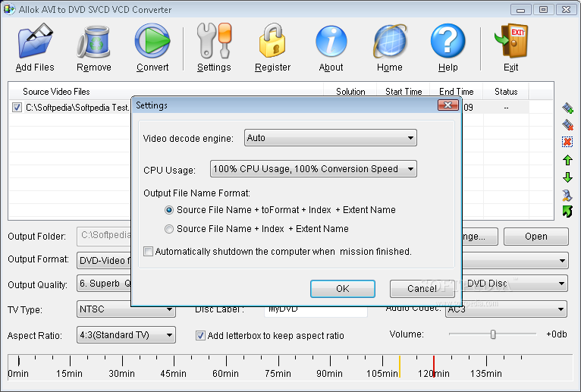Viewport: 581px width, 392px height.
Task: Open the DVD Disc dropdown
Action: (x=515, y=284)
